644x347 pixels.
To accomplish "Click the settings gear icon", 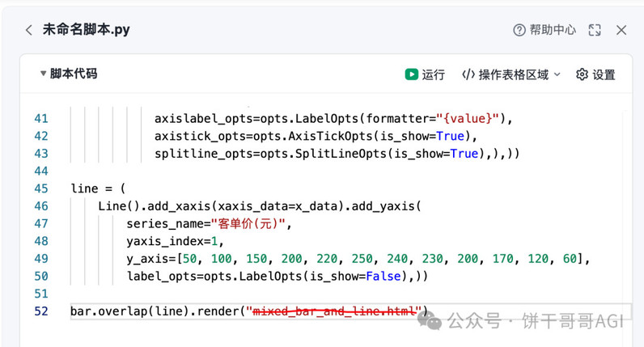I will [x=582, y=74].
